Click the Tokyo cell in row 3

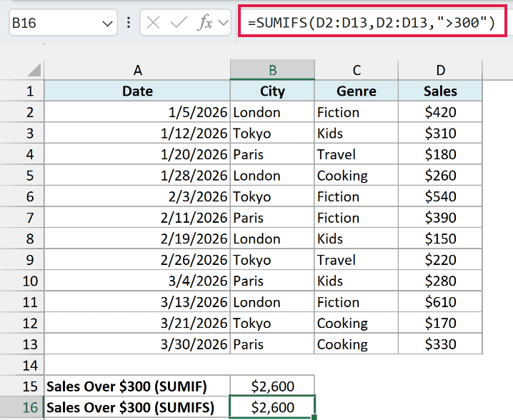point(272,133)
